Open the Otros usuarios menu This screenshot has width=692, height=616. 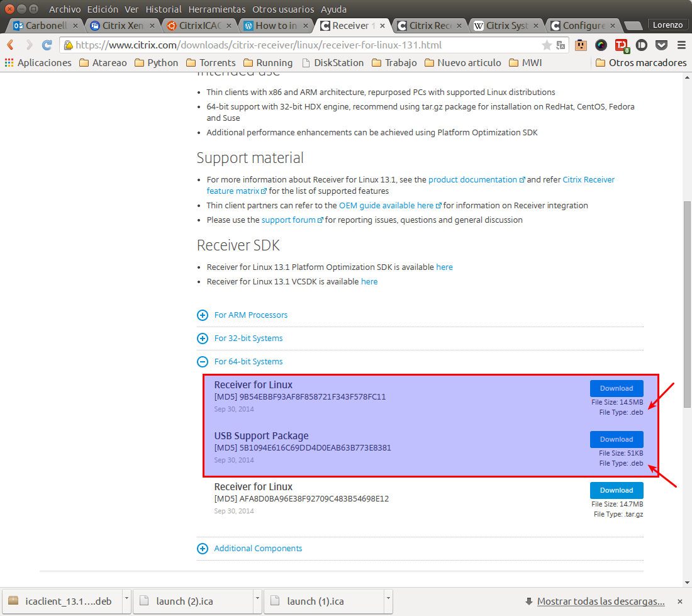click(x=283, y=9)
